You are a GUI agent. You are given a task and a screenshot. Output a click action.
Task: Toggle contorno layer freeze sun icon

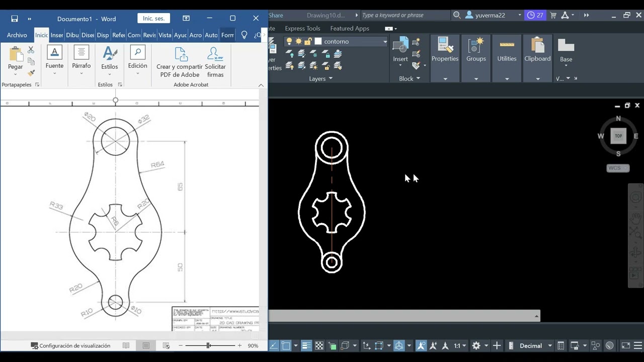point(298,42)
